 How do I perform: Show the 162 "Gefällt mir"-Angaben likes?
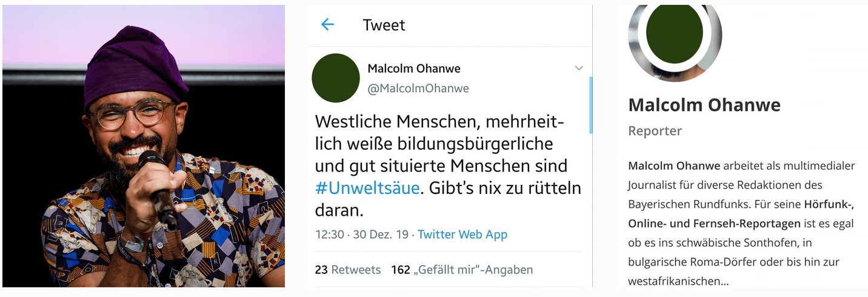[x=462, y=270]
